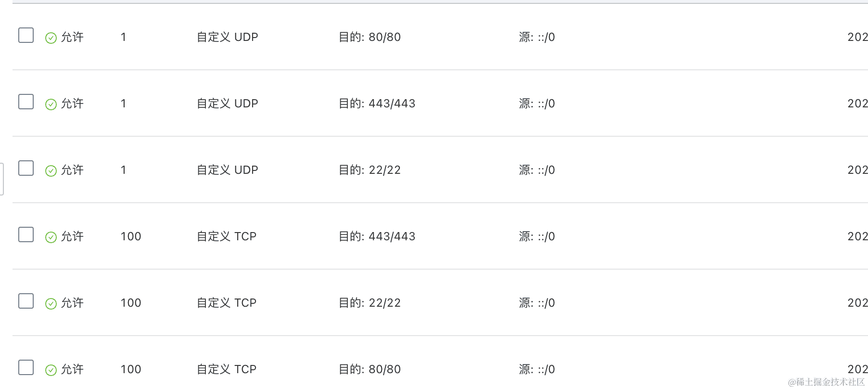
Task: Click the green checkmark icon on the UDP 22/22 row
Action: (x=51, y=171)
